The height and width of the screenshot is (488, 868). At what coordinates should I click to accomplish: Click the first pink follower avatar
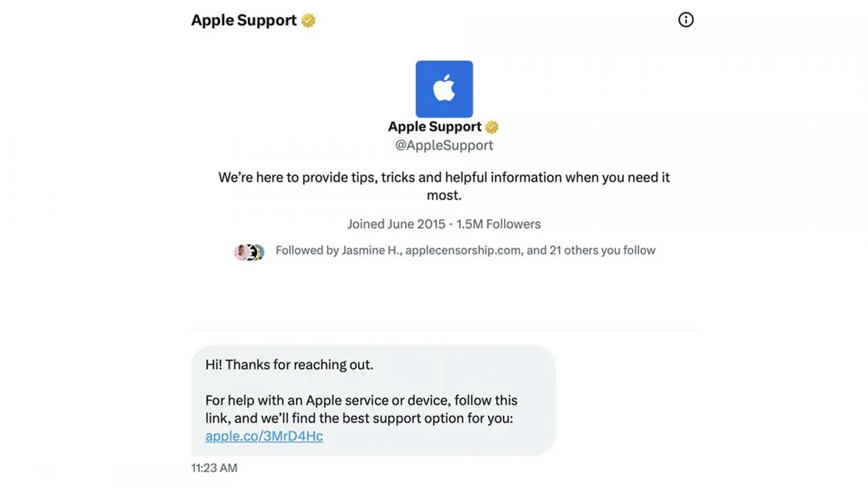(x=241, y=252)
